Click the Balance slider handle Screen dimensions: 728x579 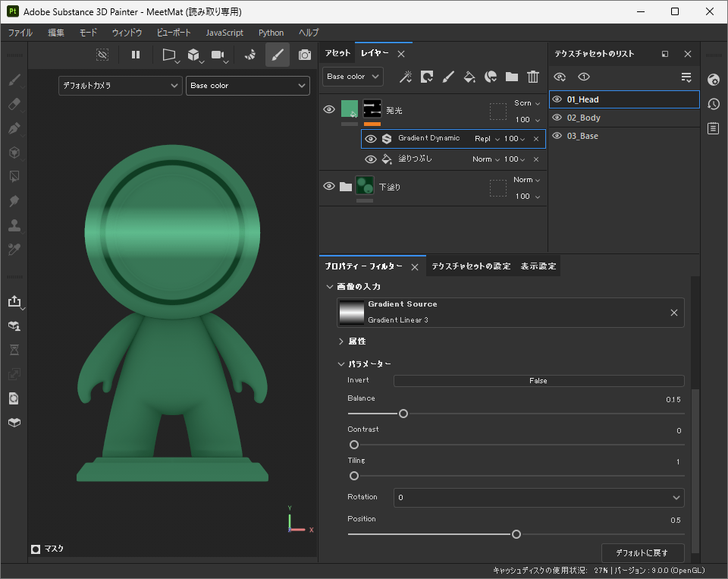403,414
